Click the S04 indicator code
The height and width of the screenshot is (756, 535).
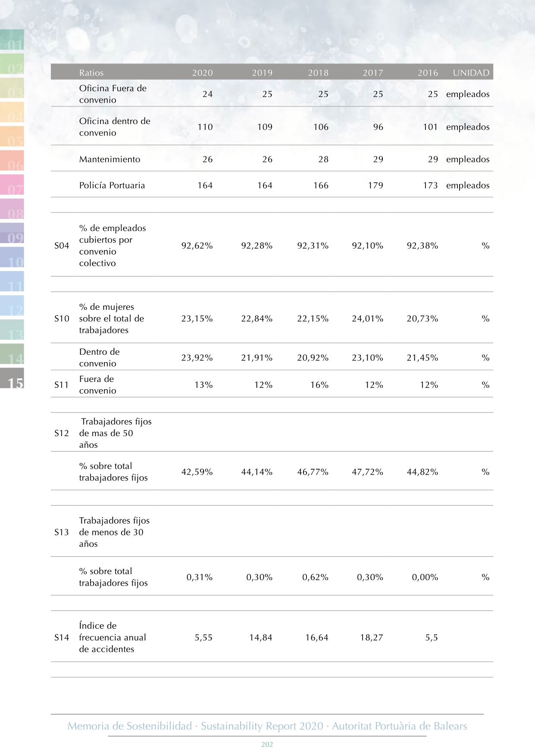pyautogui.click(x=62, y=246)
